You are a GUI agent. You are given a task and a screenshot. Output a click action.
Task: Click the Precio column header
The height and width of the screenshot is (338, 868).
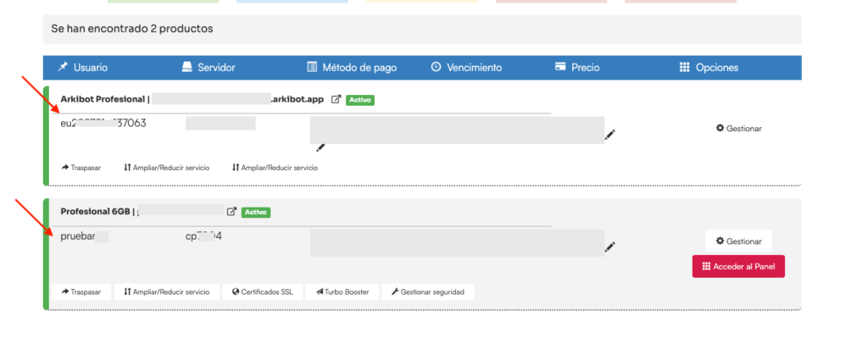(577, 68)
